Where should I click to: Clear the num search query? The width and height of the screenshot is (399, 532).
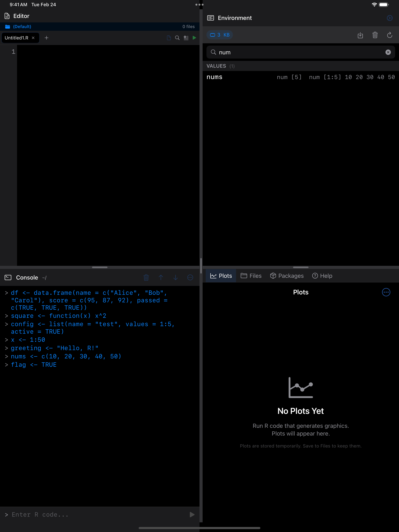point(388,52)
